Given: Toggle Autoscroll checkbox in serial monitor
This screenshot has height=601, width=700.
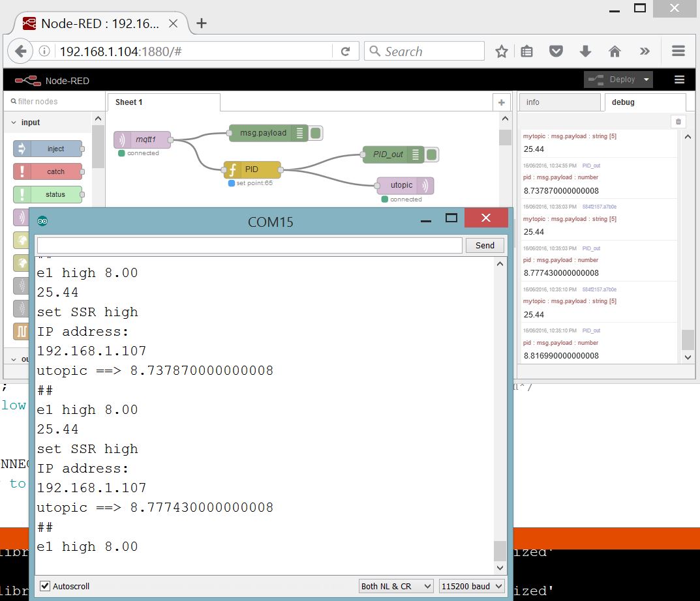Looking at the screenshot, I should [45, 586].
